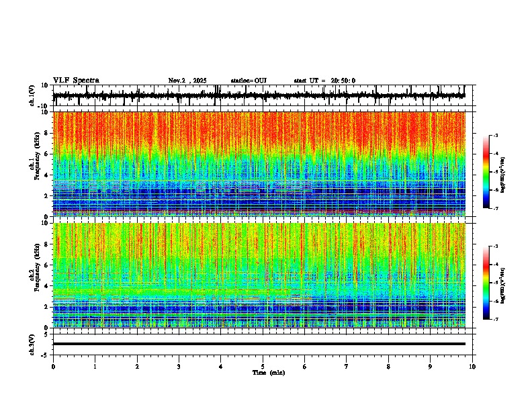This screenshot has width=532, height=411.
Task: Click the ch.1 waveform trace
Action: point(259,95)
